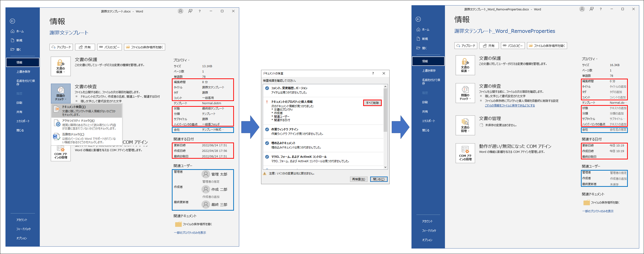
Task: Click 最終 三郎 avatar in left window
Action: (206, 205)
